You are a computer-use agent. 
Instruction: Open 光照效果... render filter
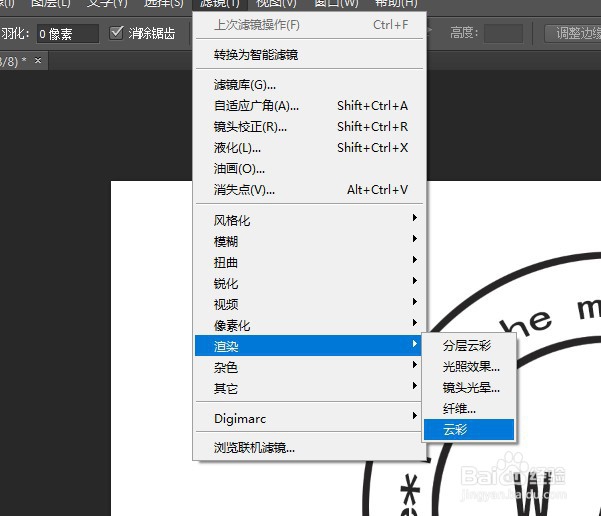[469, 366]
